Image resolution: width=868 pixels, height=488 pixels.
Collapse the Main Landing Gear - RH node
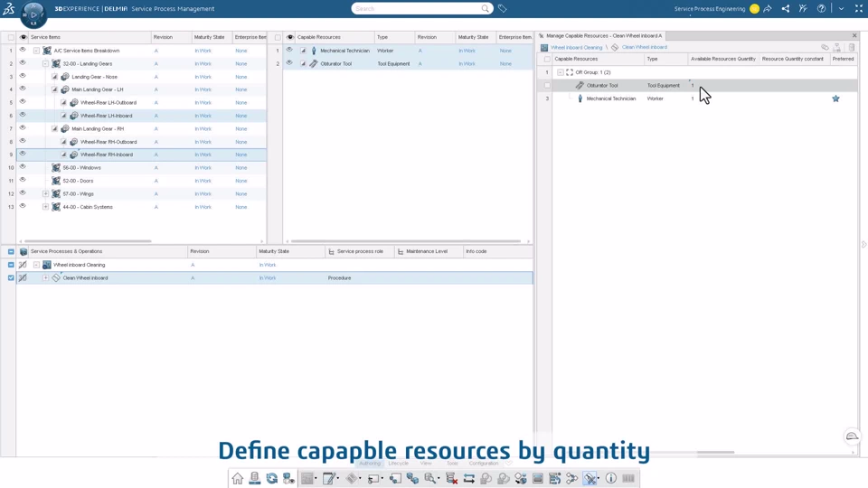[54, 129]
